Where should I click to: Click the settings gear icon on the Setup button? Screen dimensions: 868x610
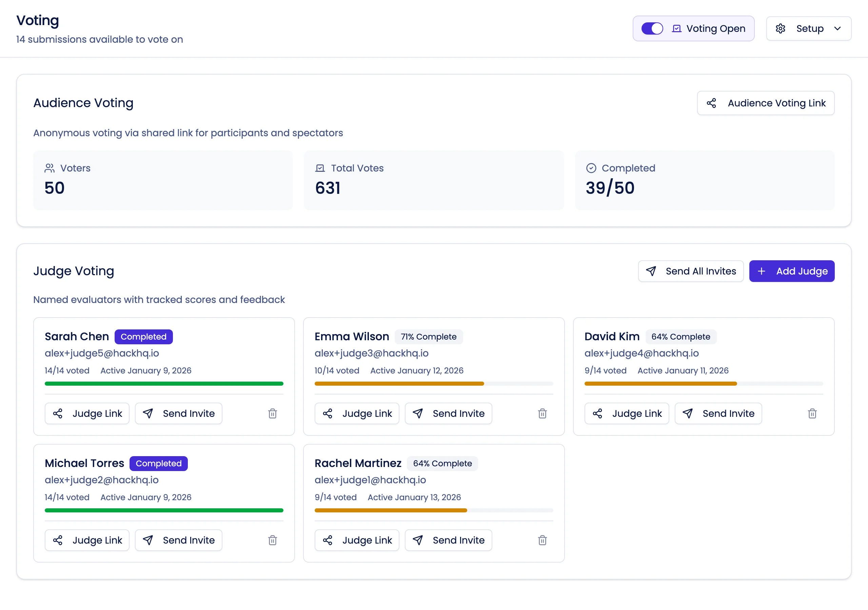point(781,28)
